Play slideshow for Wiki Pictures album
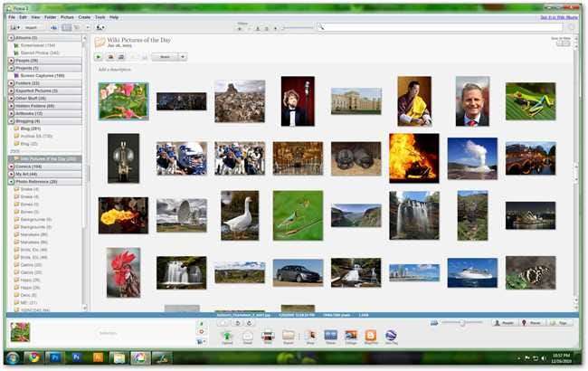This screenshot has height=371, width=588. point(99,57)
